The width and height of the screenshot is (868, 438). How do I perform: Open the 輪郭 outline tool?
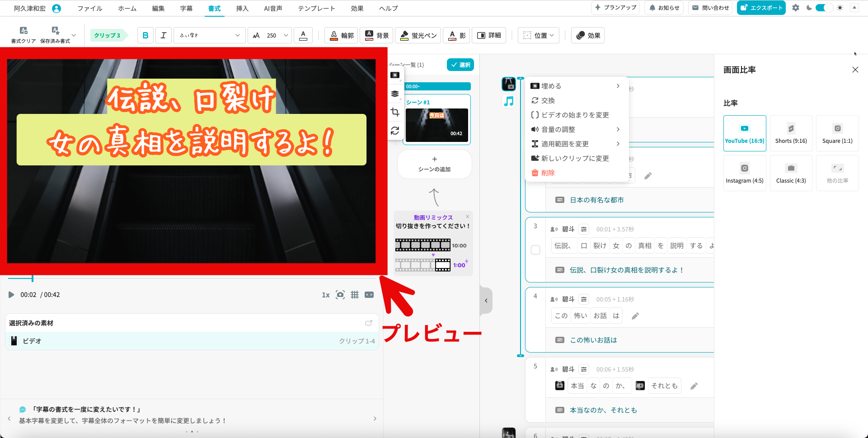[342, 35]
